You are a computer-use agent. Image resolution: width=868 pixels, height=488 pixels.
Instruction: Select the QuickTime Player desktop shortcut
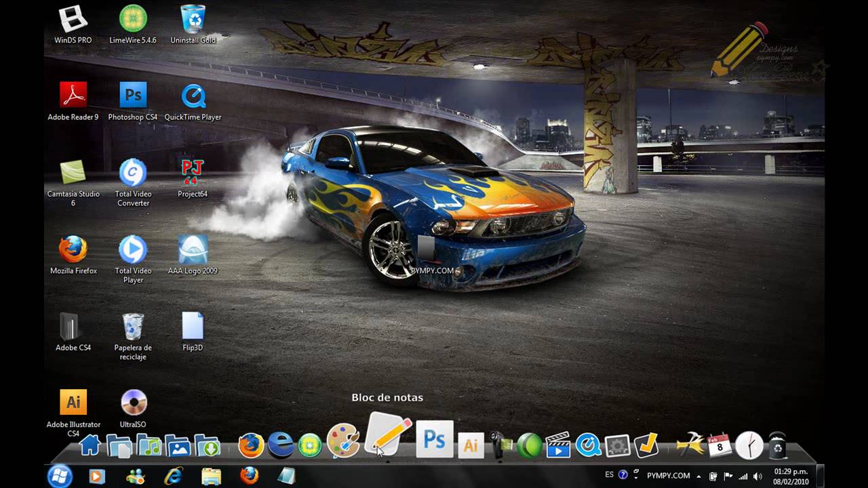(x=193, y=101)
